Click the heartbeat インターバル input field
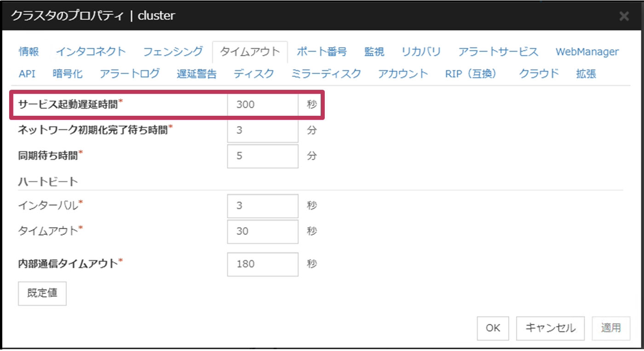Viewport: 644px width, 351px height. [263, 206]
